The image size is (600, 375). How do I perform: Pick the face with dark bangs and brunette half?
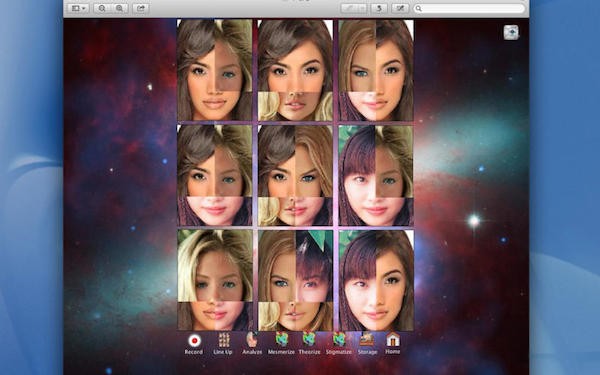point(376,280)
